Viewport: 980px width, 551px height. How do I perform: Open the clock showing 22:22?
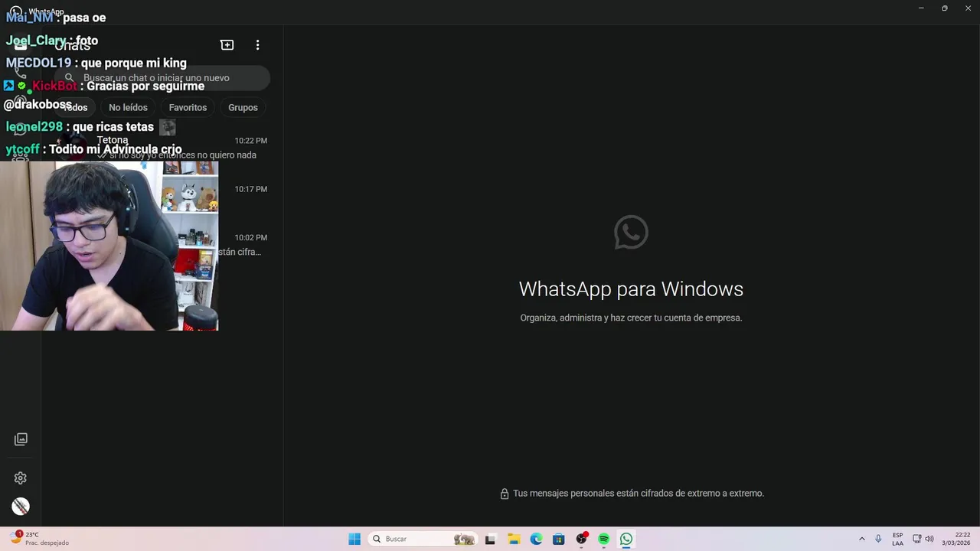coord(956,539)
